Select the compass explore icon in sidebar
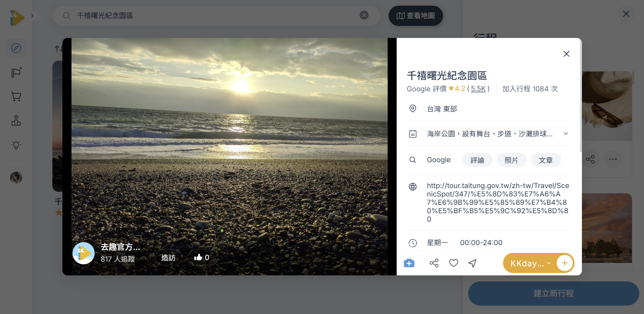The image size is (644, 314). point(16,48)
